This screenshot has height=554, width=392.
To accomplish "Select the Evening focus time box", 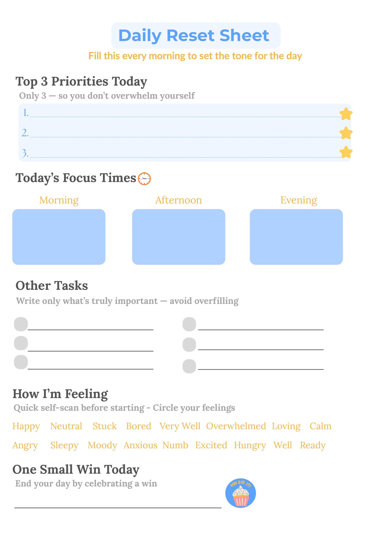I will (x=296, y=237).
